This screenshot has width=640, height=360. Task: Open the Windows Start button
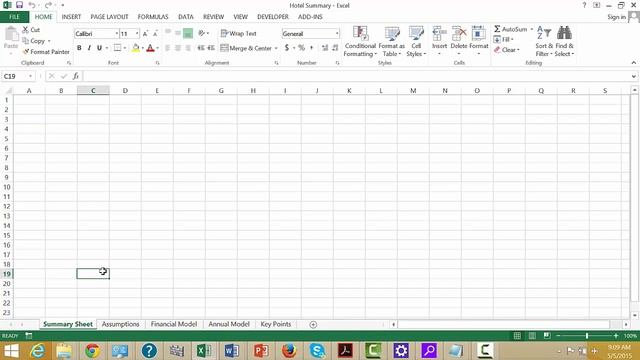[x=11, y=351]
